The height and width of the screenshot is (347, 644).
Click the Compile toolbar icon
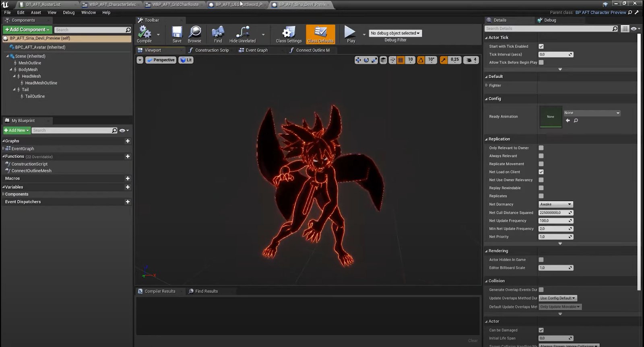(x=144, y=34)
